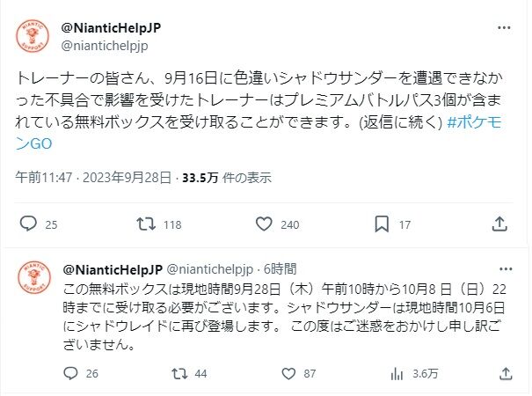Screen dimensions: 532x396
Task: View the 33.5万 件の表示 view count
Action: point(227,178)
